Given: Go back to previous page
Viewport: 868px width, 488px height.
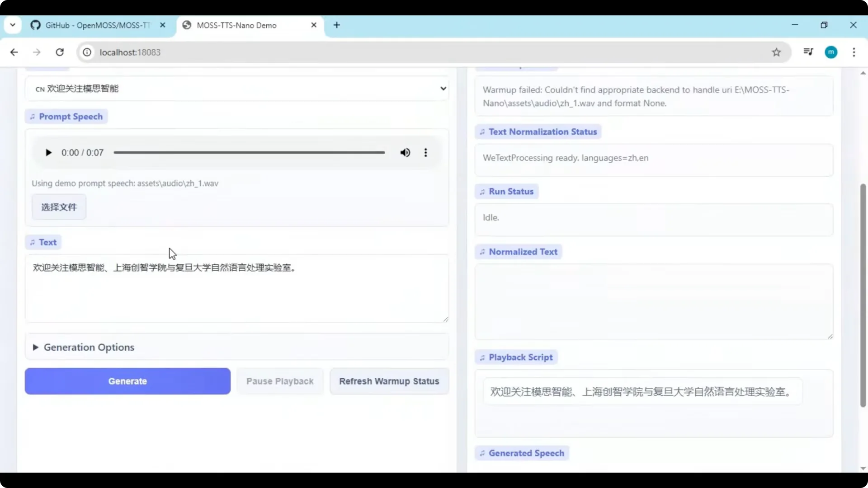Looking at the screenshot, I should [14, 52].
